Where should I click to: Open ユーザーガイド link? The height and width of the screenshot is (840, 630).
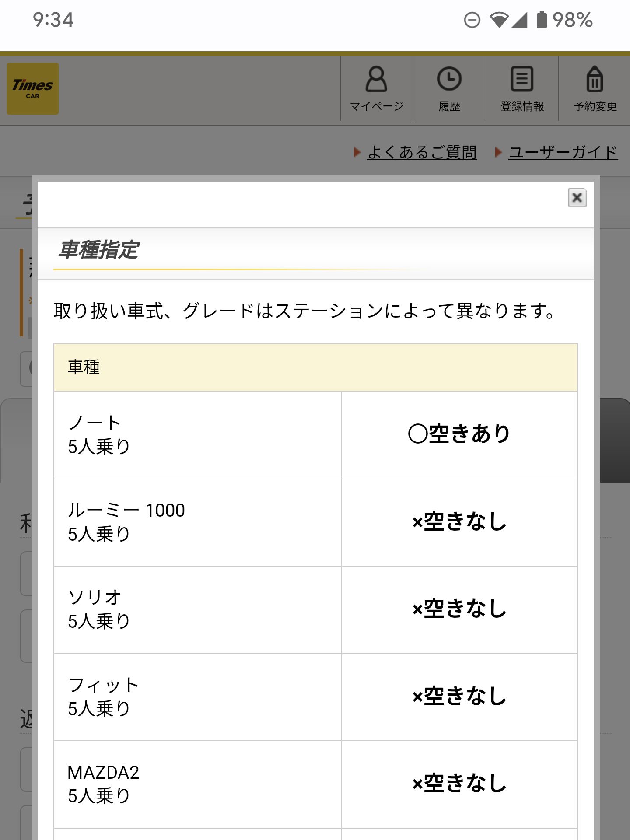[x=563, y=152]
